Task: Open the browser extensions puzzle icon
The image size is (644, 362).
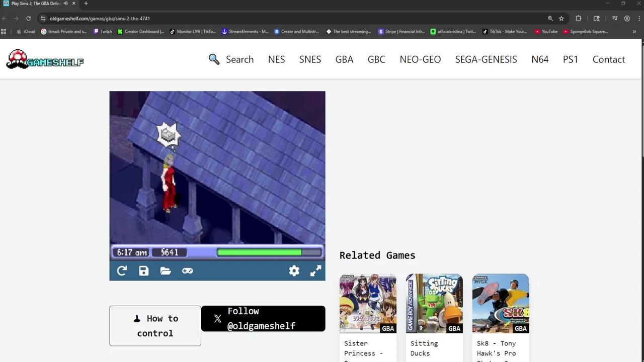Action: coord(579,19)
